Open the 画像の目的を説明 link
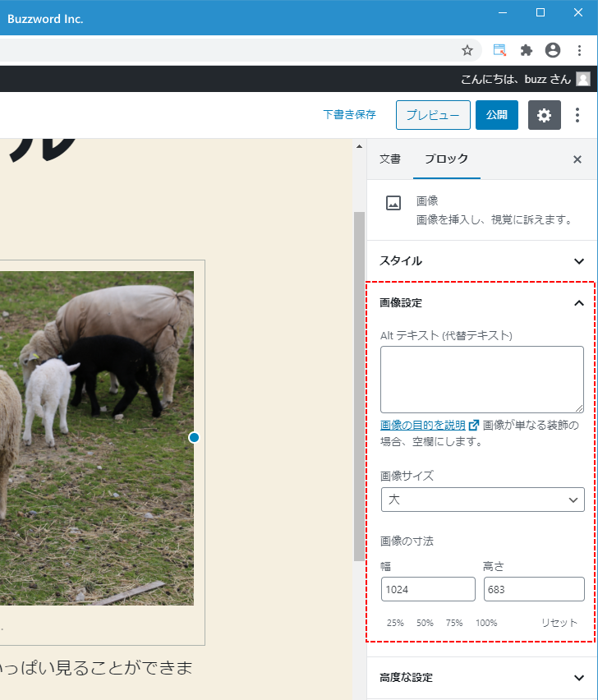This screenshot has width=598, height=700. click(x=422, y=425)
